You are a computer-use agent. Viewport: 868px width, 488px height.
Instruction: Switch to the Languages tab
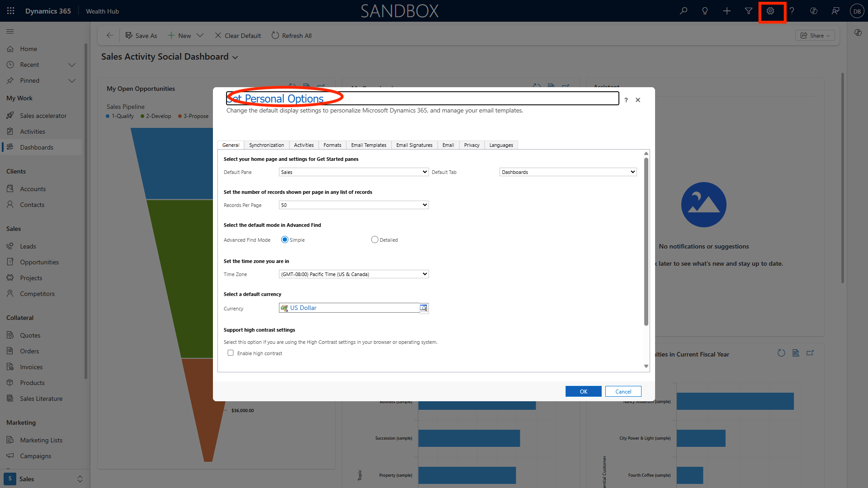[501, 145]
